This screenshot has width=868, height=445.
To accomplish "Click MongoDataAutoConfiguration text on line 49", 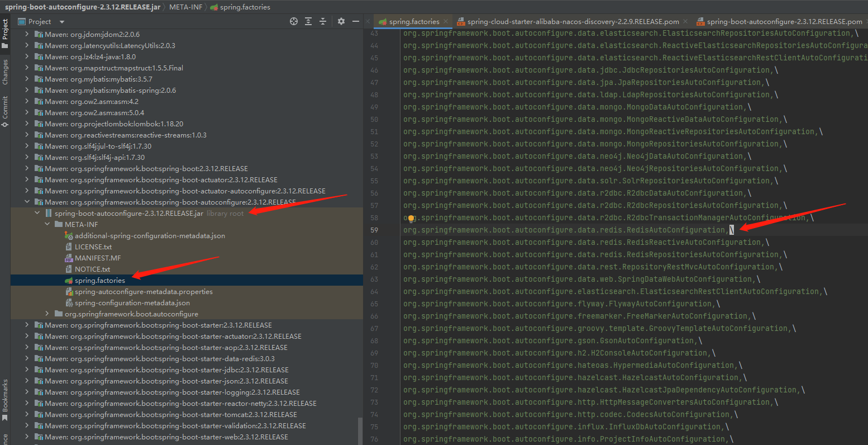I will point(685,107).
